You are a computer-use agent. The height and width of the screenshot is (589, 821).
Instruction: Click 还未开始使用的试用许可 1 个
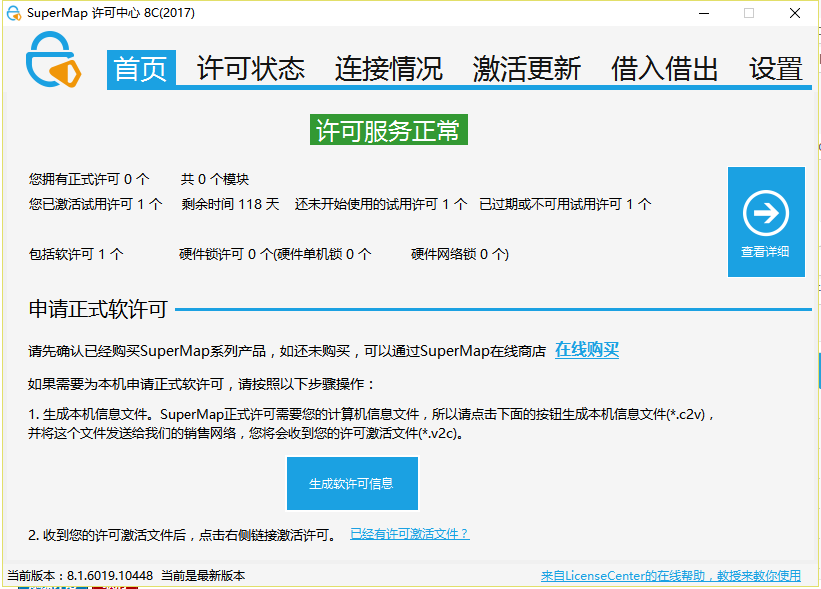click(381, 204)
